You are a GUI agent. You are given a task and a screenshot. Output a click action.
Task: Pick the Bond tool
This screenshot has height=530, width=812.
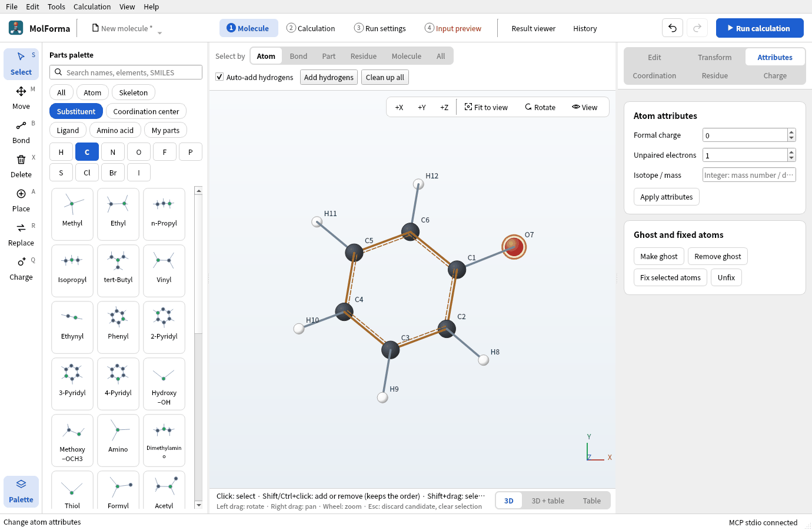tap(21, 132)
